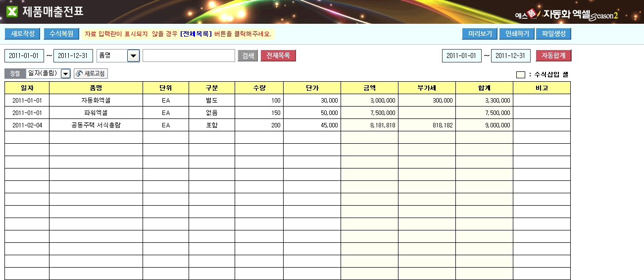Click the 제품매출전표 title text

point(53,11)
